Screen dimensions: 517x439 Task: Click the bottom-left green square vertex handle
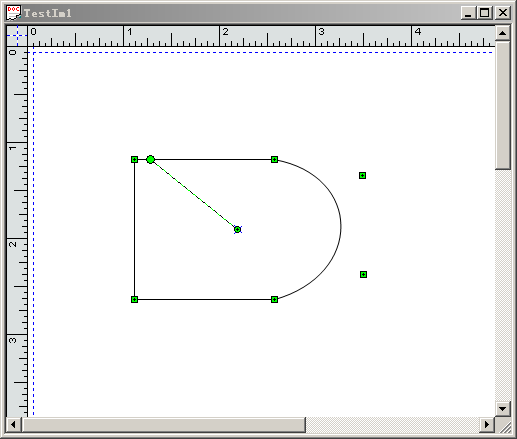pos(134,299)
